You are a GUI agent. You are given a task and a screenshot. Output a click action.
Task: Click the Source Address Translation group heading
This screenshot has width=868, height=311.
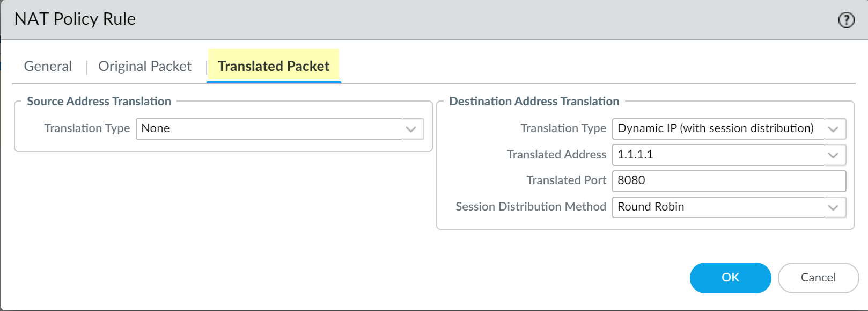[x=99, y=102]
